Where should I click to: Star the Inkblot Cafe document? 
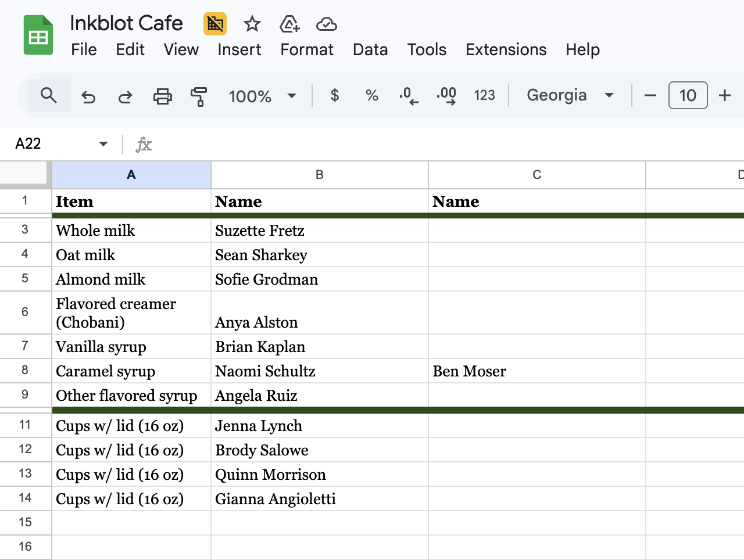pos(252,24)
